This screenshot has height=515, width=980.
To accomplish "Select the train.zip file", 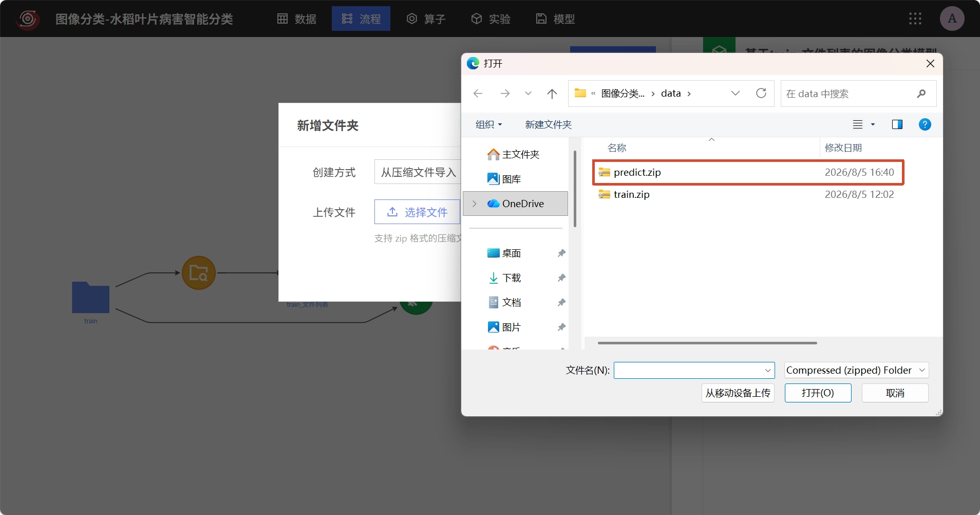I will tap(748, 194).
